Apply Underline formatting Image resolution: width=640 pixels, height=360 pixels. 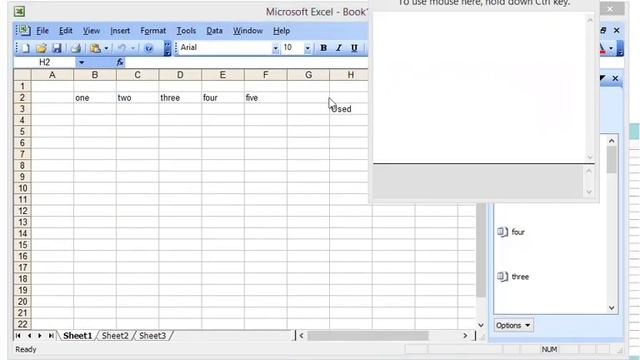(354, 48)
